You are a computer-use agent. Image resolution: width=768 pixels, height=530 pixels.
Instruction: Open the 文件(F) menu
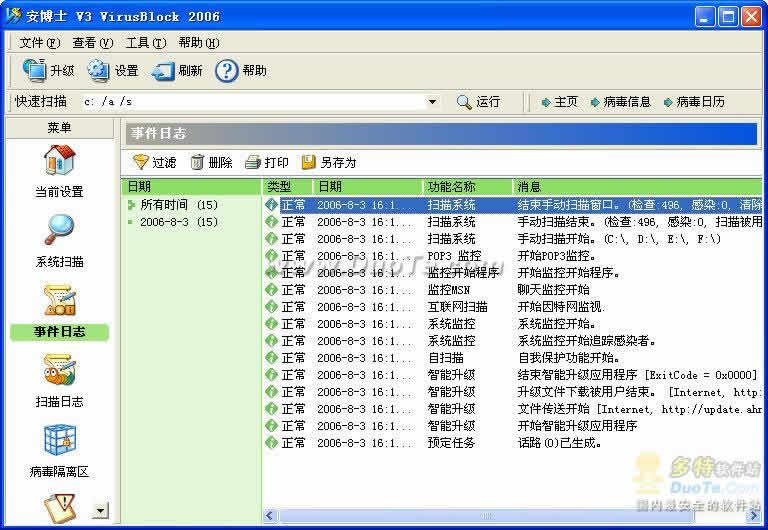(x=40, y=43)
